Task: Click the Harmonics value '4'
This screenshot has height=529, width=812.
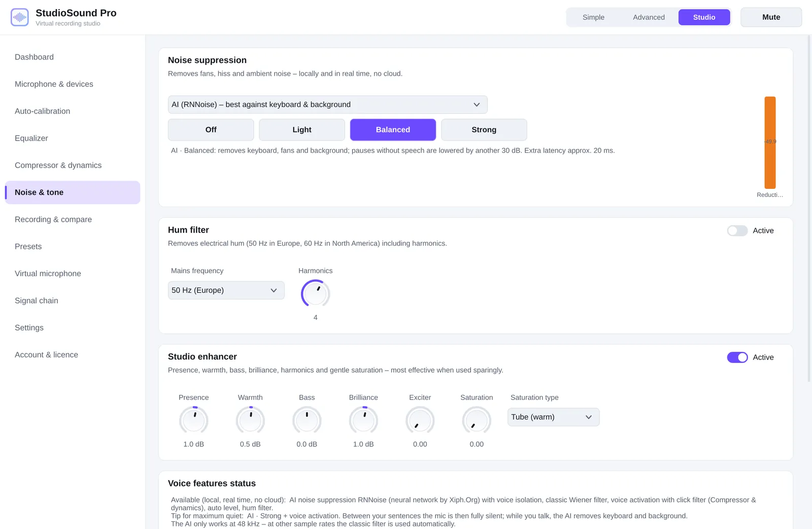Action: (316, 318)
